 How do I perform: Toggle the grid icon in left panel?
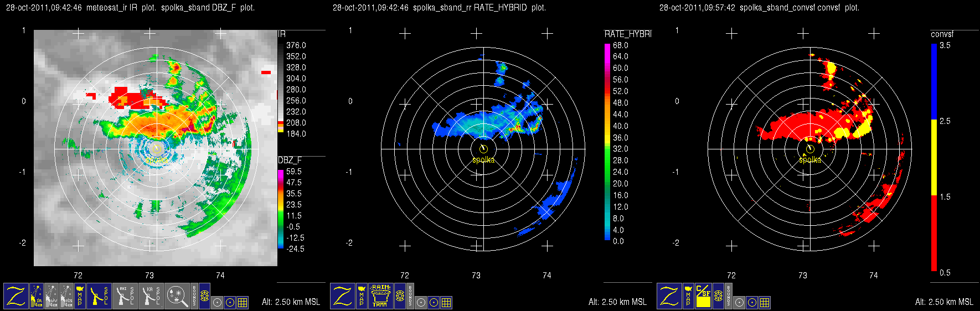pos(243,303)
